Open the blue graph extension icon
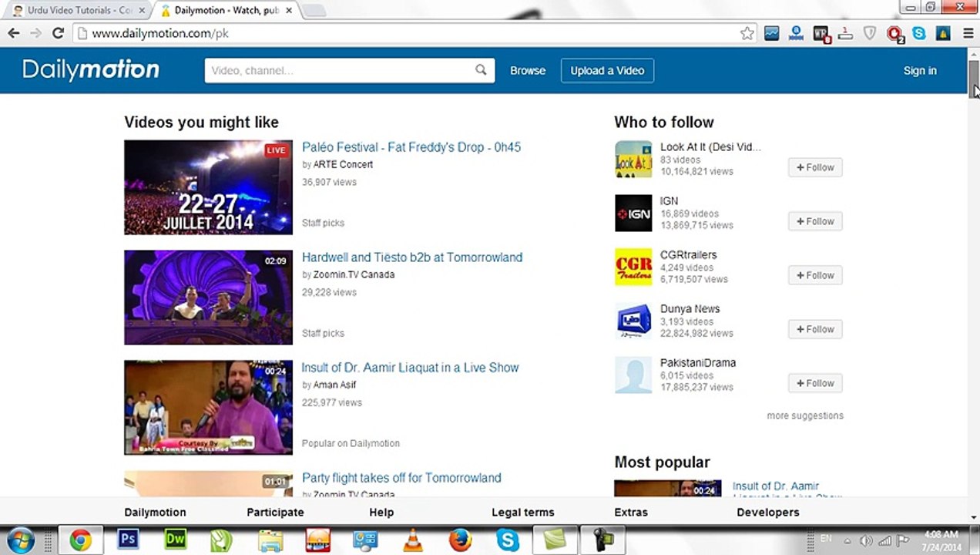The image size is (980, 555). 771,33
